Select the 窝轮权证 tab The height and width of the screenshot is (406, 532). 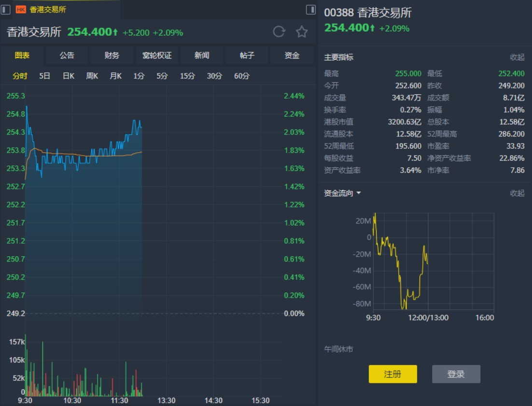pyautogui.click(x=157, y=56)
